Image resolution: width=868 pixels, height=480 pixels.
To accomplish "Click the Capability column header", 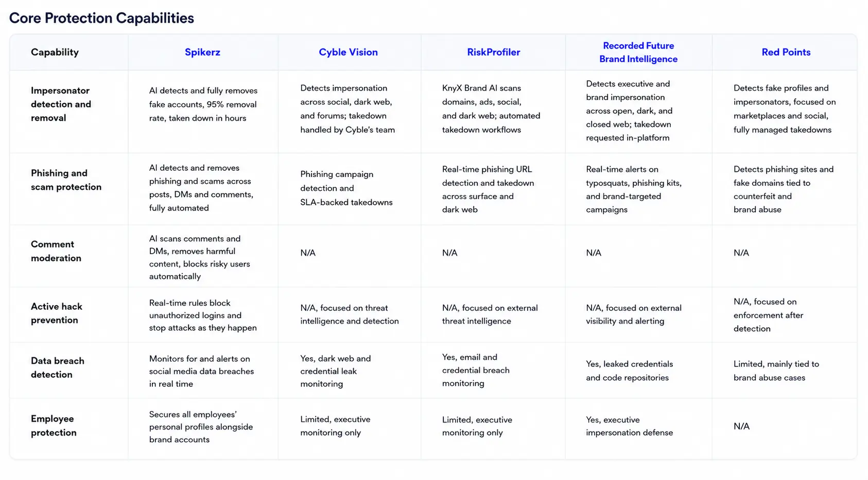I will click(x=55, y=52).
